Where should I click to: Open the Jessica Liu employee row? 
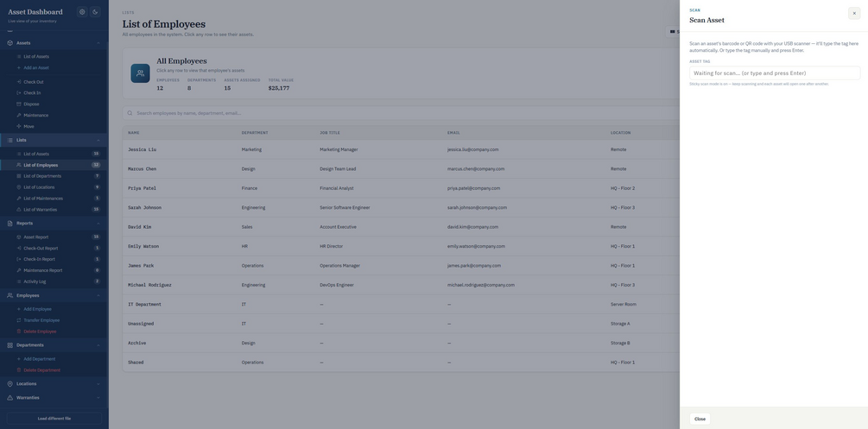[x=401, y=149]
